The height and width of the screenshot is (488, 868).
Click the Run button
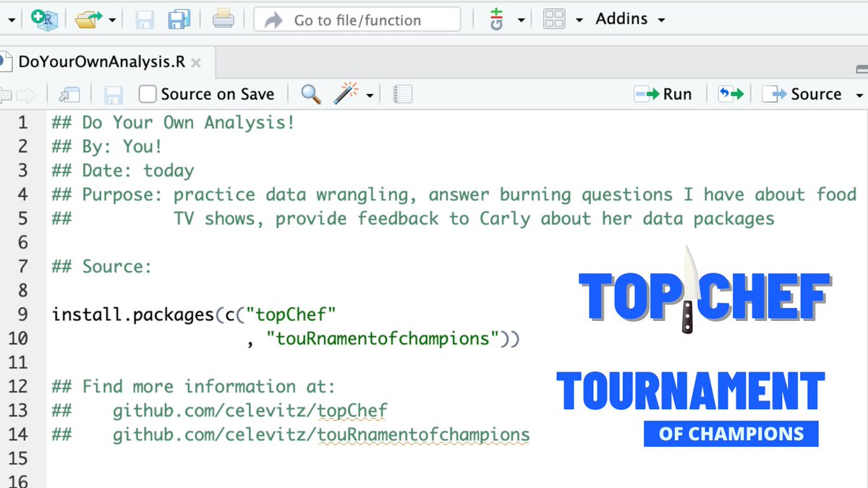tap(663, 94)
